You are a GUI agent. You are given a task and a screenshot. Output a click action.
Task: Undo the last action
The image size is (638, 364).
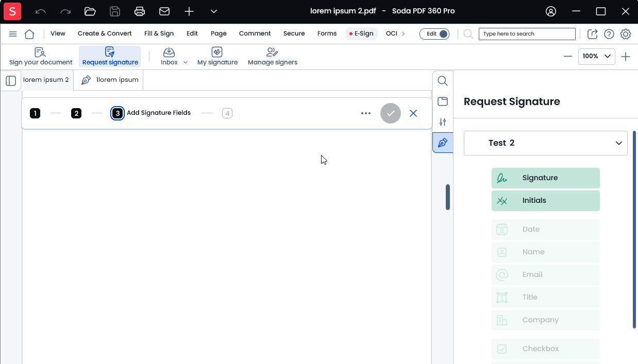(x=41, y=11)
